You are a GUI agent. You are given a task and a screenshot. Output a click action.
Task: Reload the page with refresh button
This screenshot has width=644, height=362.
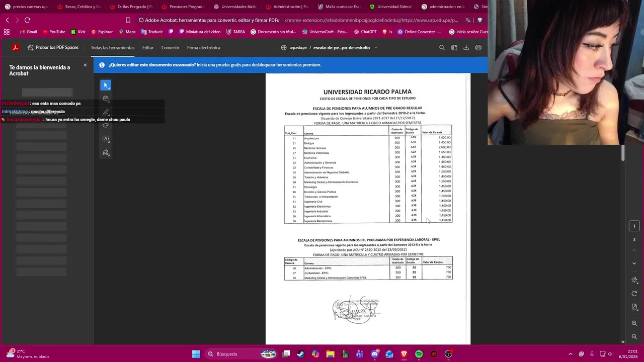(27, 20)
